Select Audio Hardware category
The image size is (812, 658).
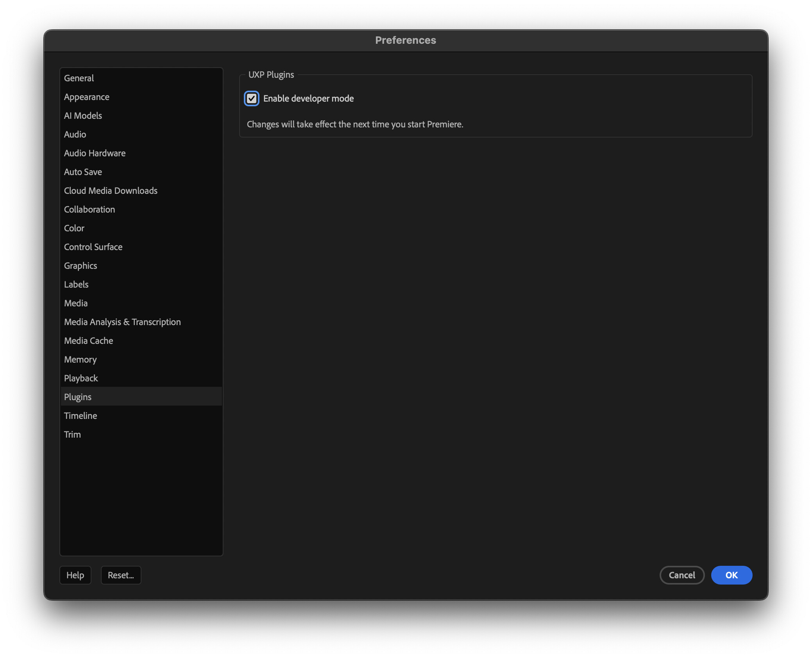tap(95, 153)
